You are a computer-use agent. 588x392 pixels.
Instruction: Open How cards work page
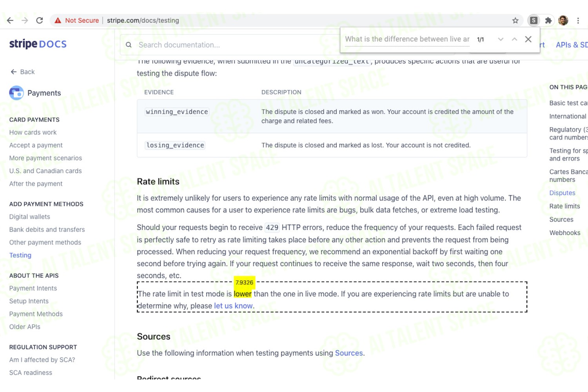click(33, 132)
